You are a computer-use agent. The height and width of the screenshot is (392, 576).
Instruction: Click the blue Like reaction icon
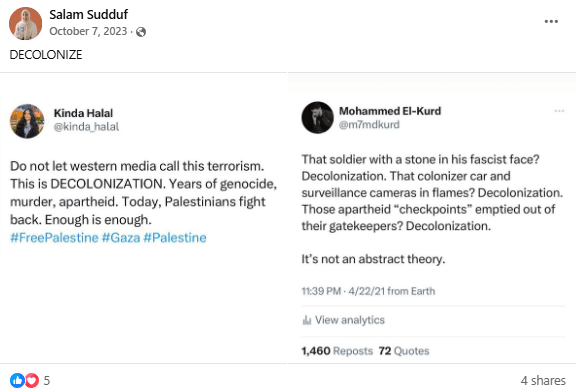click(x=17, y=380)
